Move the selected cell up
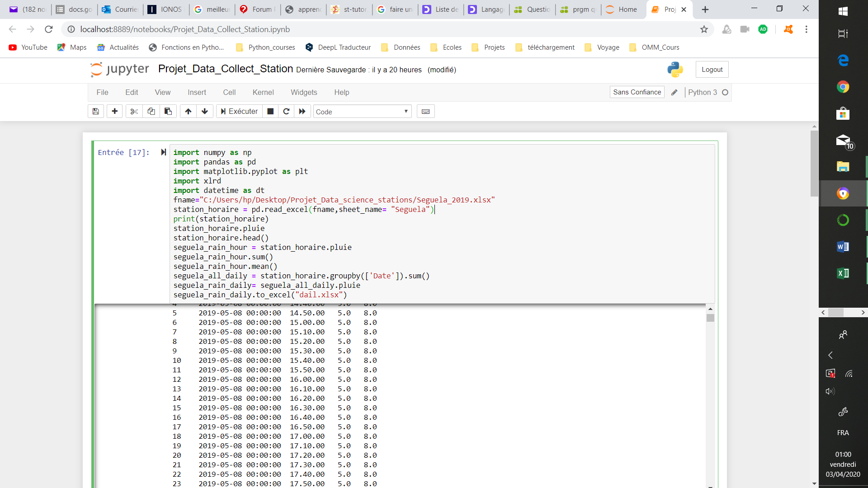 (x=188, y=111)
